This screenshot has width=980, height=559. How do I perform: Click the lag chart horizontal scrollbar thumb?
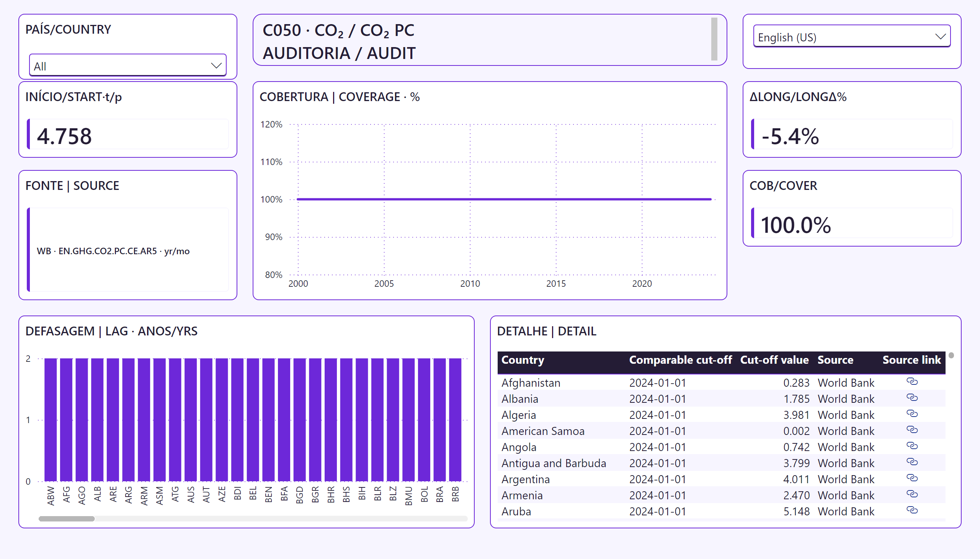(66, 519)
